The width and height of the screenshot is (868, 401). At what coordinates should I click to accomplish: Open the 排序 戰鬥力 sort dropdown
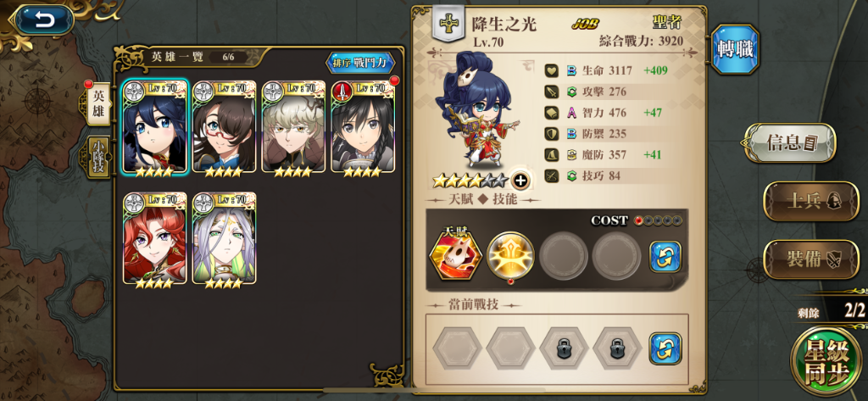click(361, 63)
